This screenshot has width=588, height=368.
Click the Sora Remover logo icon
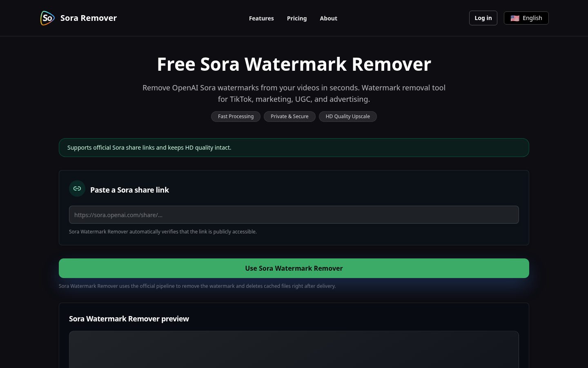tap(47, 18)
